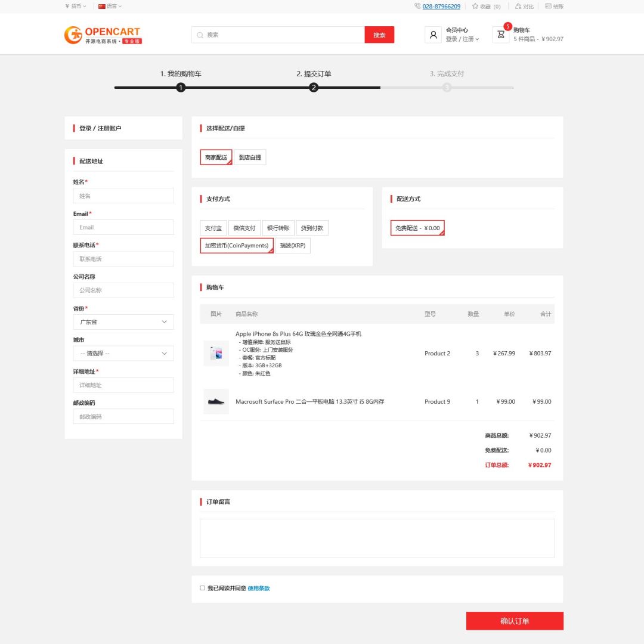Focus the 邮政编码 postal code input
The height and width of the screenshot is (644, 644).
click(123, 416)
